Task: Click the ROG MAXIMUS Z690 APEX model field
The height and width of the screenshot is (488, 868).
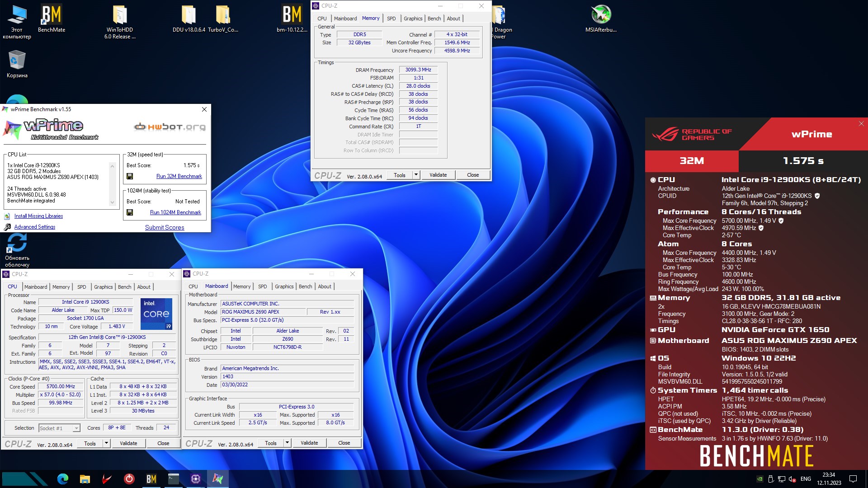Action: pos(263,312)
